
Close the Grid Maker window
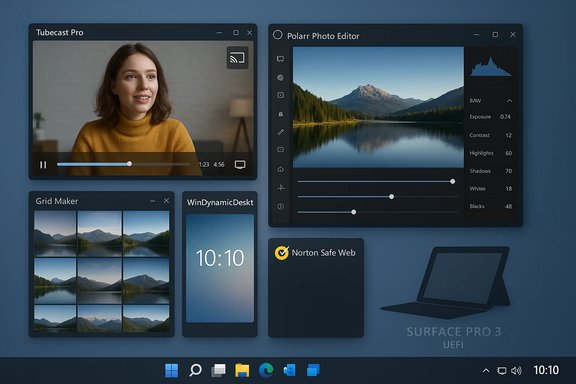tap(166, 201)
